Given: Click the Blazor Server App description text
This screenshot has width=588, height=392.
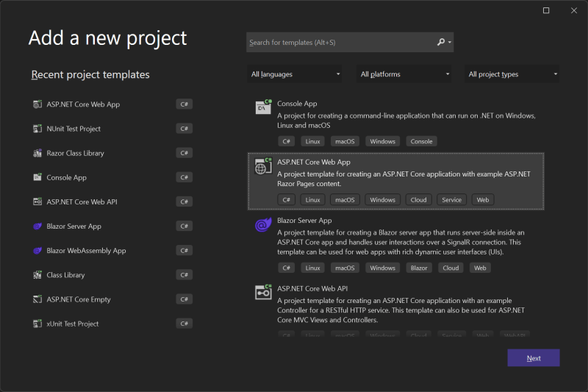Looking at the screenshot, I should [x=401, y=242].
